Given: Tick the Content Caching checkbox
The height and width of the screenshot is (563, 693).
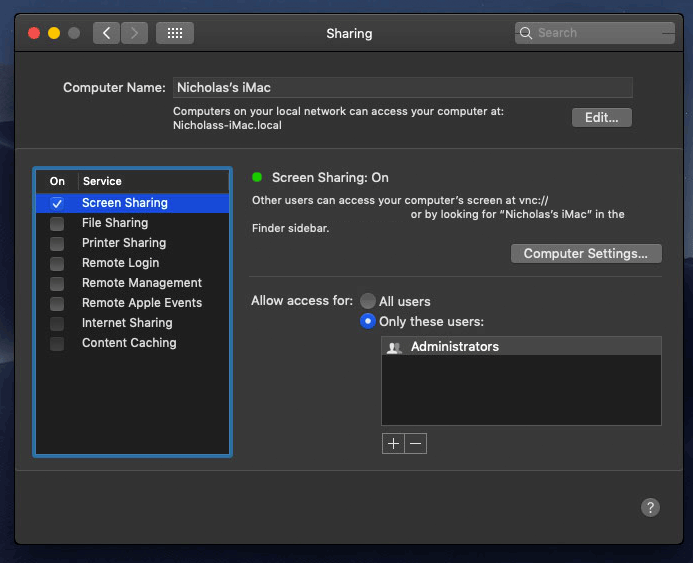Looking at the screenshot, I should [57, 343].
